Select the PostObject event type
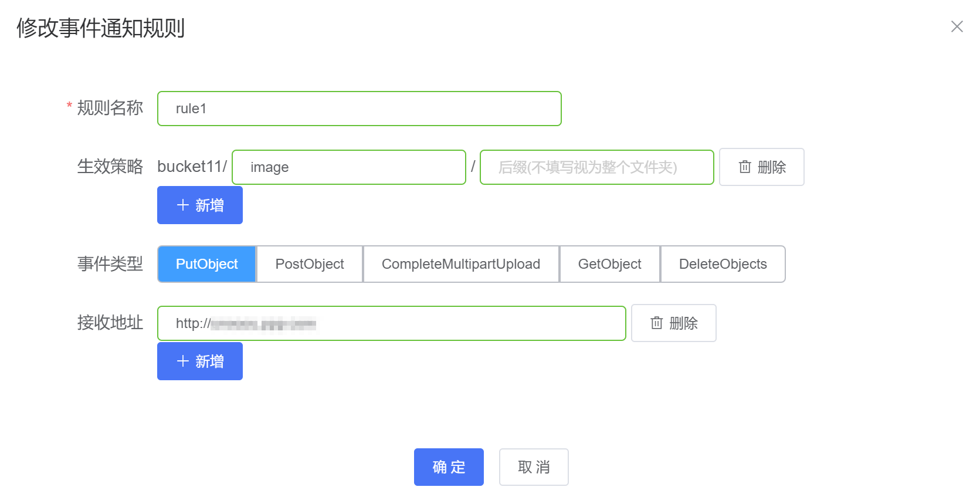 coord(310,264)
